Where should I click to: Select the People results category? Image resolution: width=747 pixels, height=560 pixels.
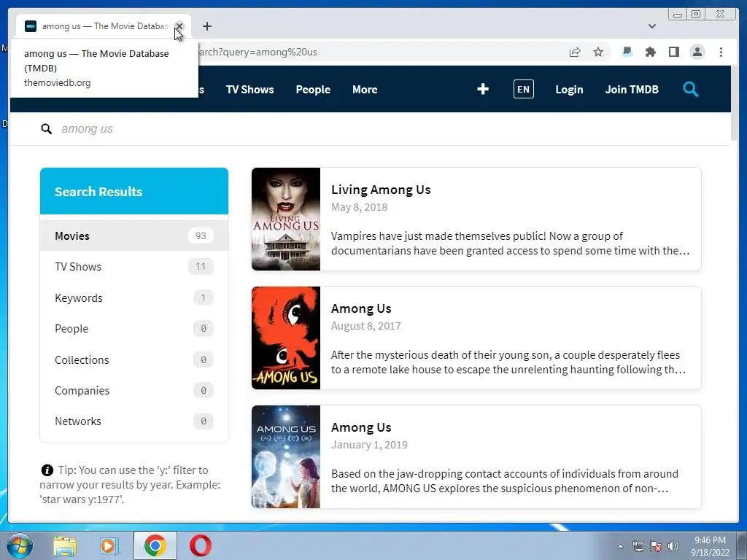pos(134,329)
